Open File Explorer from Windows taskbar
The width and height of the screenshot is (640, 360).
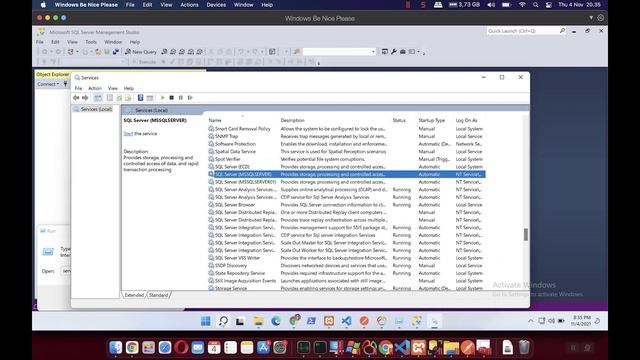click(258, 321)
